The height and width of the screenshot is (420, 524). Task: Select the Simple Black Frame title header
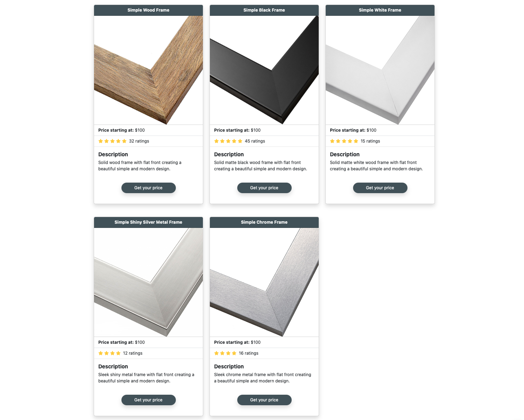coord(264,10)
